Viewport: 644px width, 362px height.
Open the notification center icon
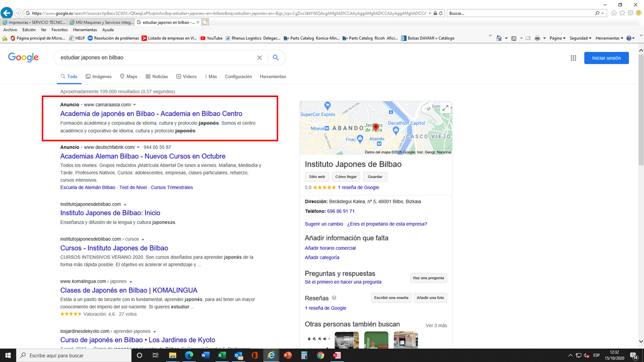pos(633,355)
